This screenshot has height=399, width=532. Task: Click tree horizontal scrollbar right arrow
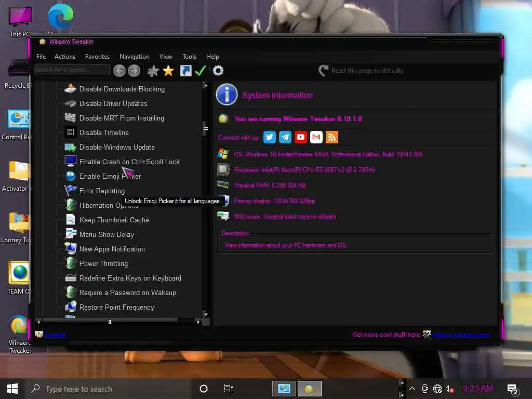coord(198,322)
